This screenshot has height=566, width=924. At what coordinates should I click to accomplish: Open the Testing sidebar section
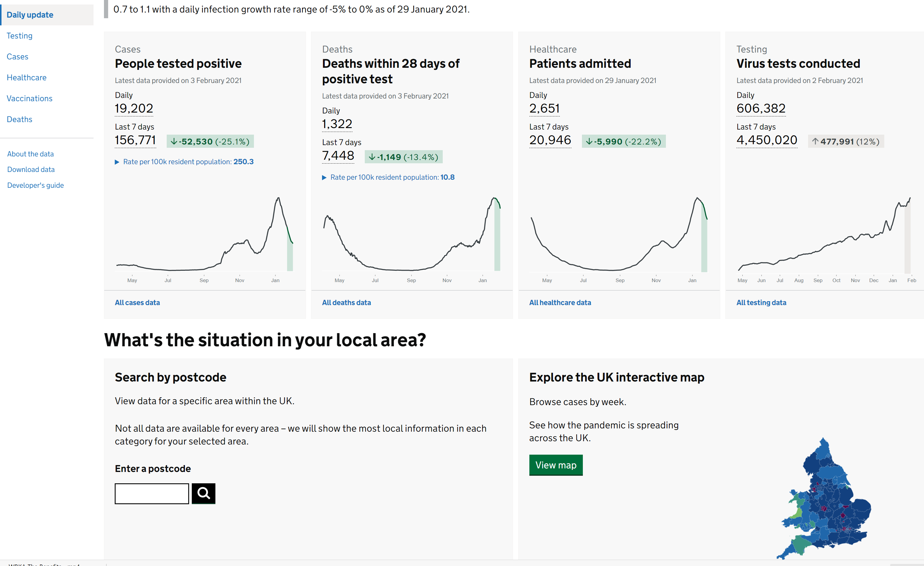pyautogui.click(x=19, y=36)
